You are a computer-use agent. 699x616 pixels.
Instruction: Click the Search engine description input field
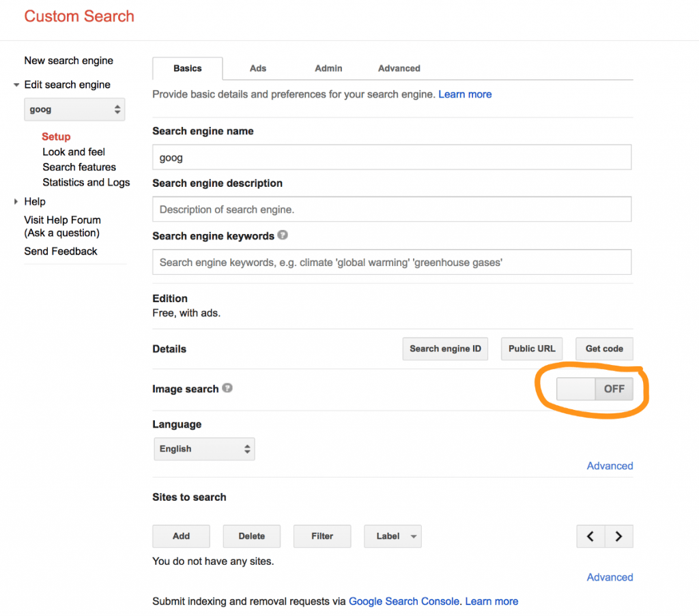pyautogui.click(x=391, y=209)
